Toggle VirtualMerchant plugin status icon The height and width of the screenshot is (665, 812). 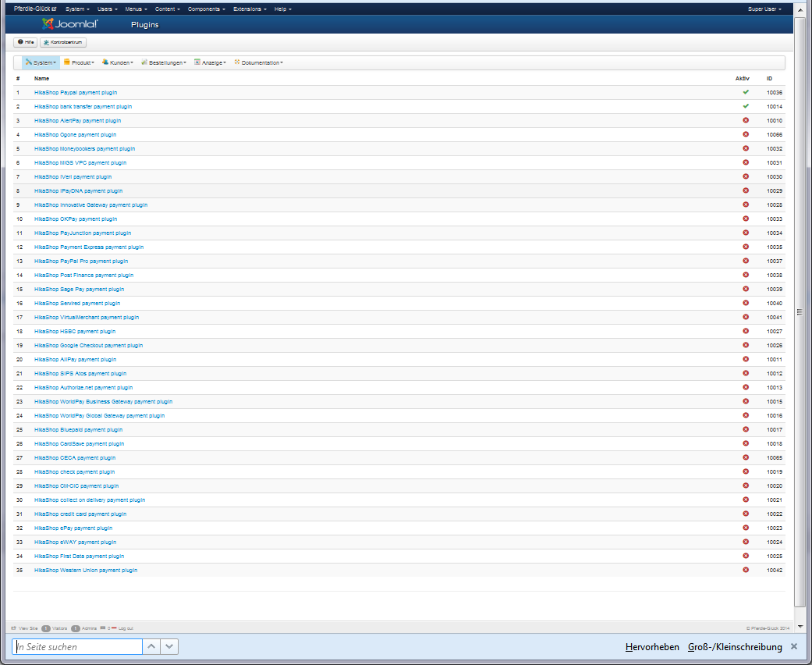pyautogui.click(x=746, y=317)
